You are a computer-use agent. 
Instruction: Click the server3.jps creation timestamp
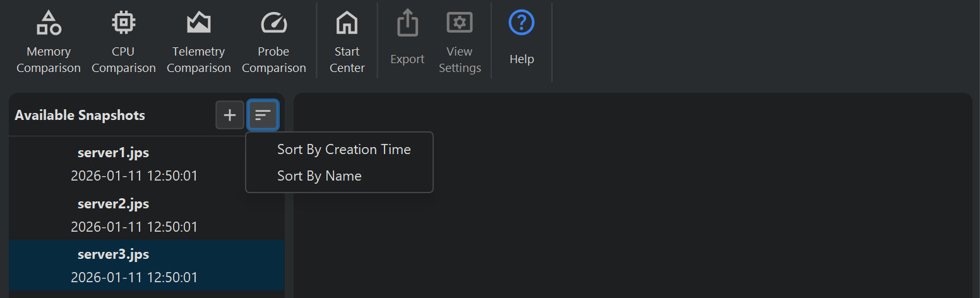point(134,277)
